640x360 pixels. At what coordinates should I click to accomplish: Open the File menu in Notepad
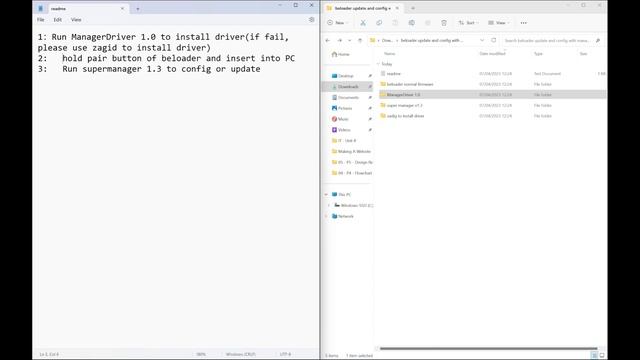click(x=41, y=20)
